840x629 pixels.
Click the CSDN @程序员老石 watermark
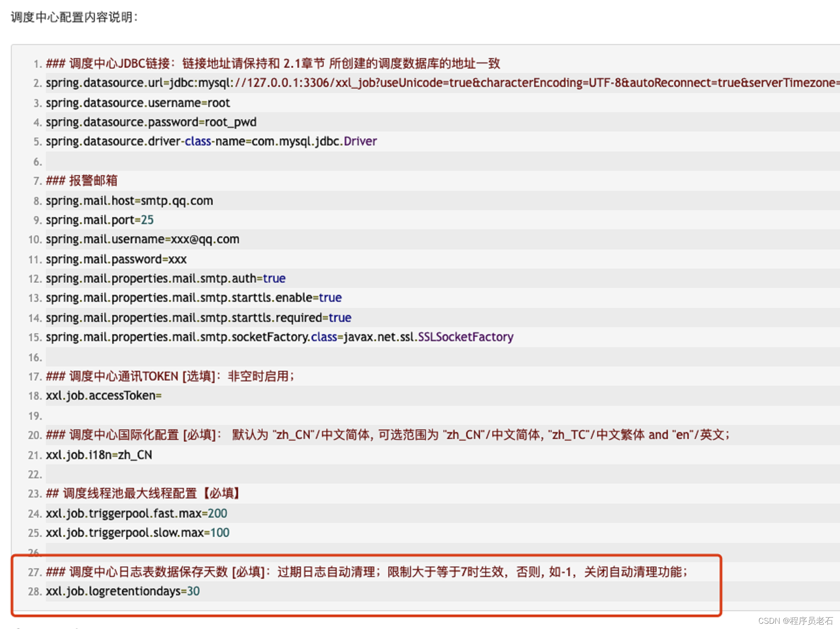pos(795,621)
